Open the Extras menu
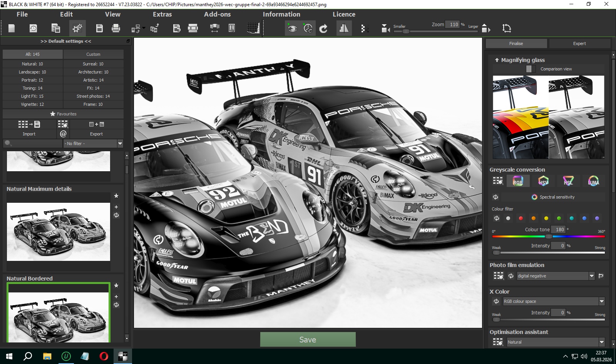Viewport: 616px width, 364px height. coord(162,14)
